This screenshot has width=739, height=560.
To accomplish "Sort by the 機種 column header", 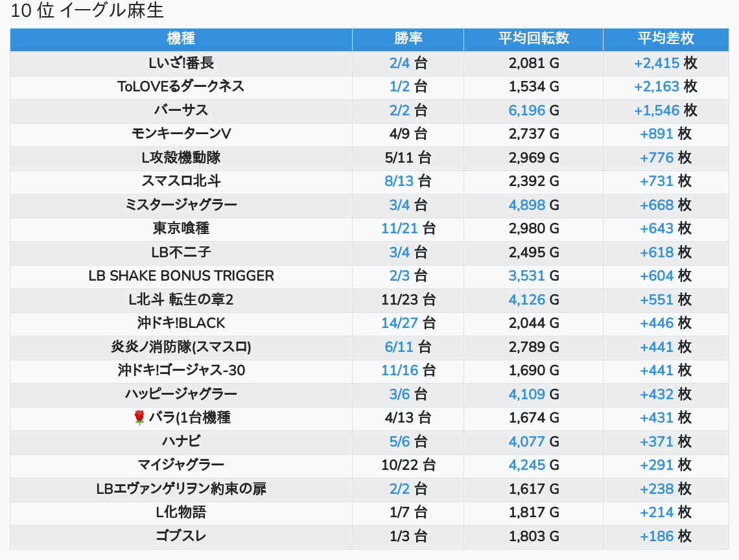I will pos(181,39).
